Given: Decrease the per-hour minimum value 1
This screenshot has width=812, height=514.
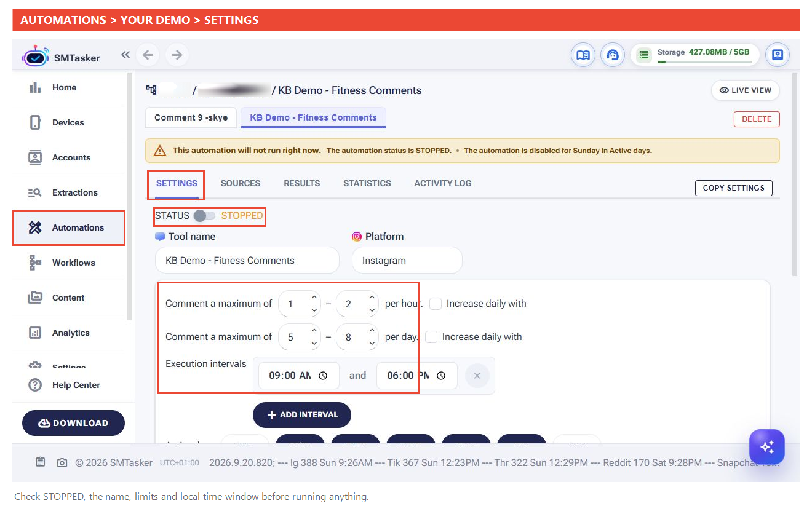Looking at the screenshot, I should pyautogui.click(x=314, y=310).
